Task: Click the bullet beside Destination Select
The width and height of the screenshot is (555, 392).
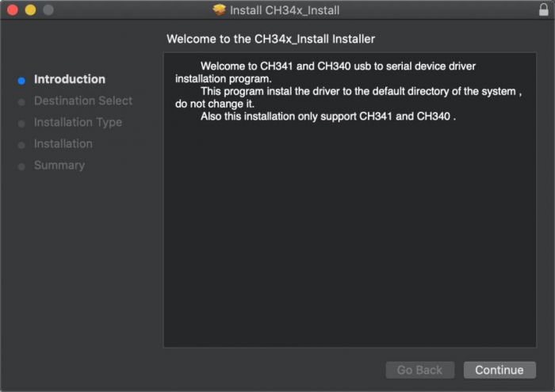Action: tap(21, 101)
